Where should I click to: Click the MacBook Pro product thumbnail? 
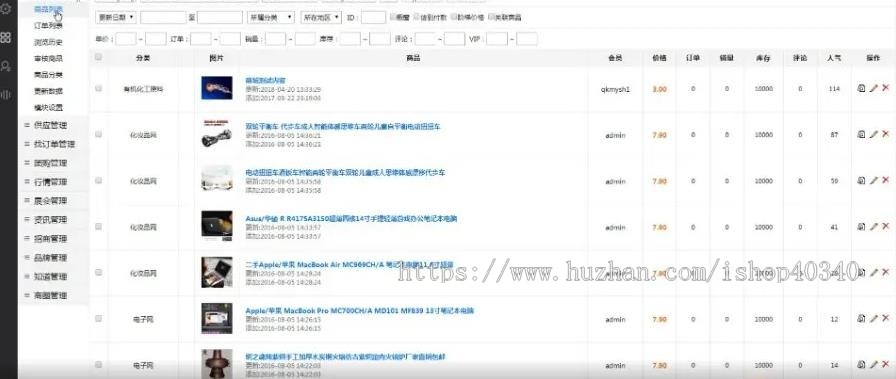(x=217, y=318)
